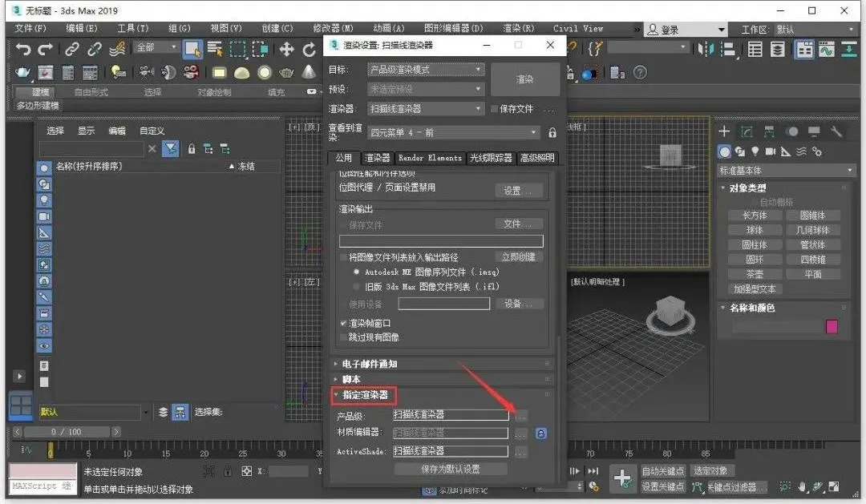Open the 修改器(M) menu
Image resolution: width=866 pixels, height=504 pixels.
(333, 28)
